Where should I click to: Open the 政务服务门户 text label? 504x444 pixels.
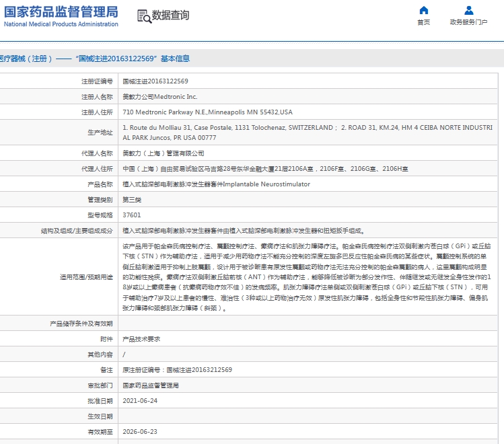468,22
